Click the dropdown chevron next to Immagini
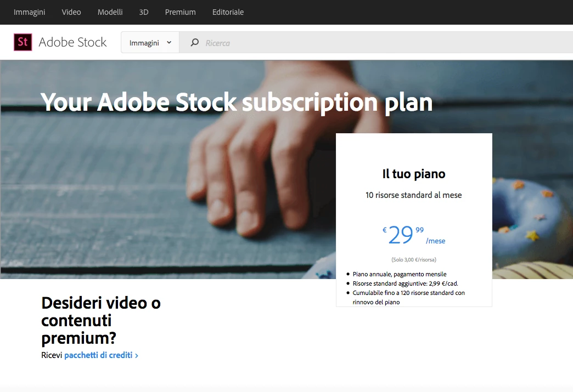Screen dimensions: 573x392 click(x=169, y=42)
